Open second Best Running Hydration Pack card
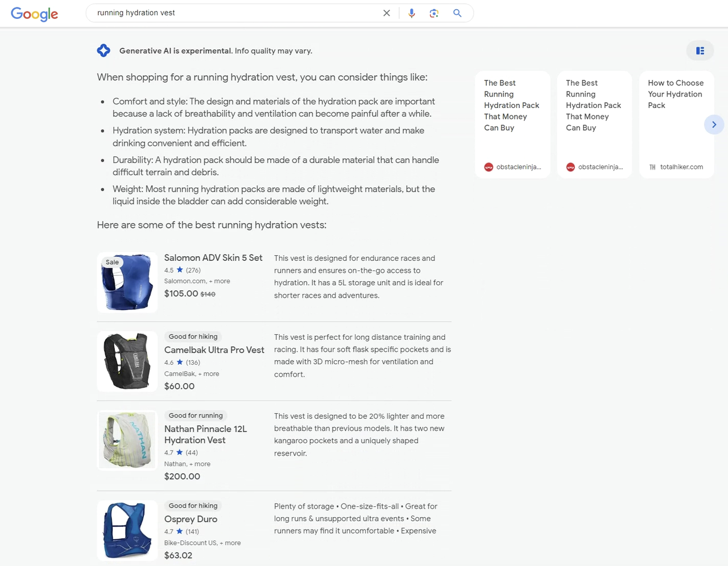Image resolution: width=728 pixels, height=566 pixels. pyautogui.click(x=594, y=124)
